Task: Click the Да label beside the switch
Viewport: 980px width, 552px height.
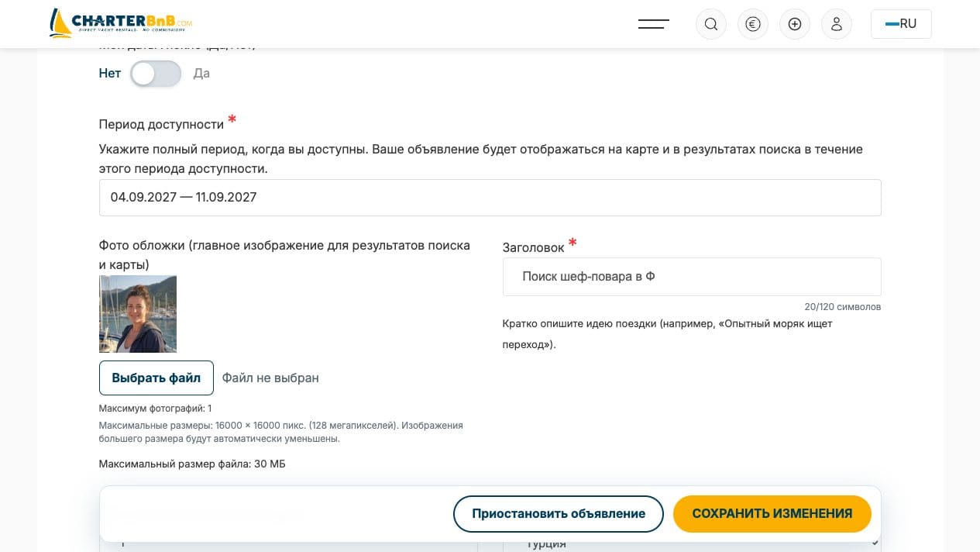Action: [201, 74]
